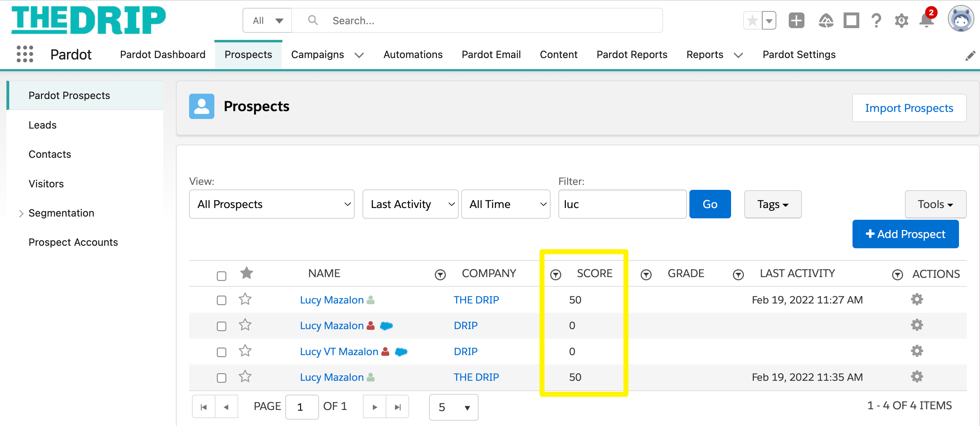Click Salesforce cloud icon beside Lucy VT Mazalon
Screen dimensions: 980x426
[401, 352]
